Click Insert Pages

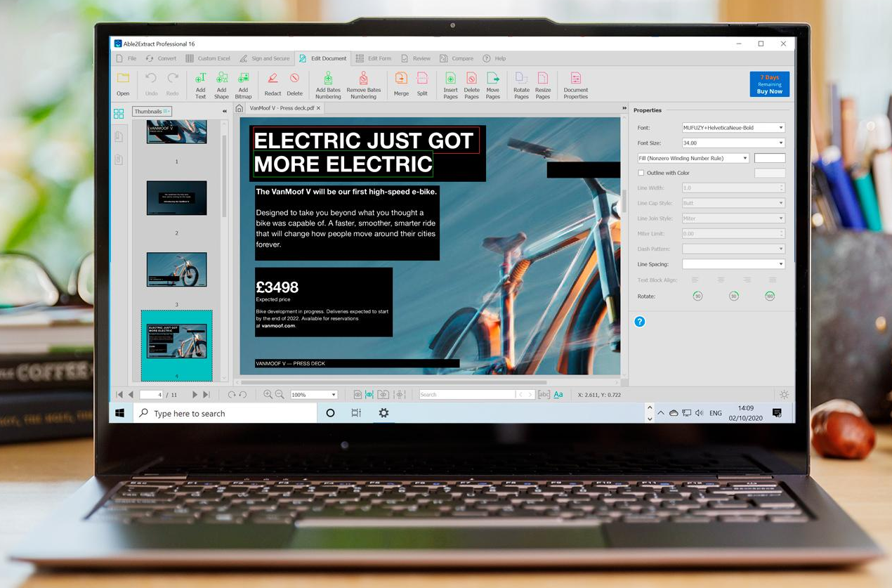pyautogui.click(x=450, y=85)
